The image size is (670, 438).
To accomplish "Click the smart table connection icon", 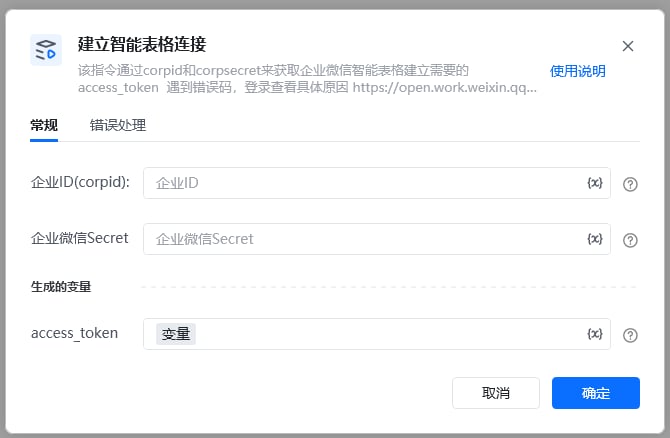I will click(x=46, y=50).
